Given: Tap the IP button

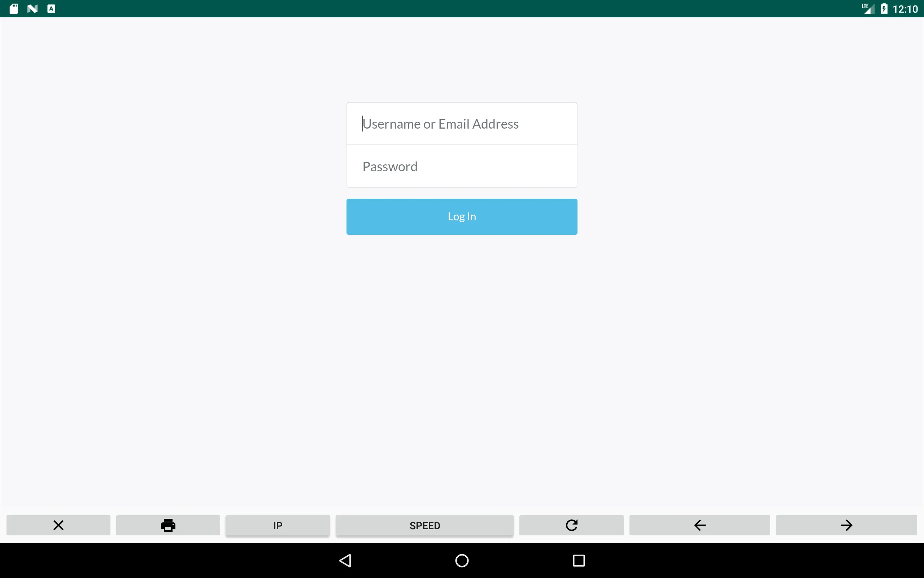Looking at the screenshot, I should click(278, 526).
